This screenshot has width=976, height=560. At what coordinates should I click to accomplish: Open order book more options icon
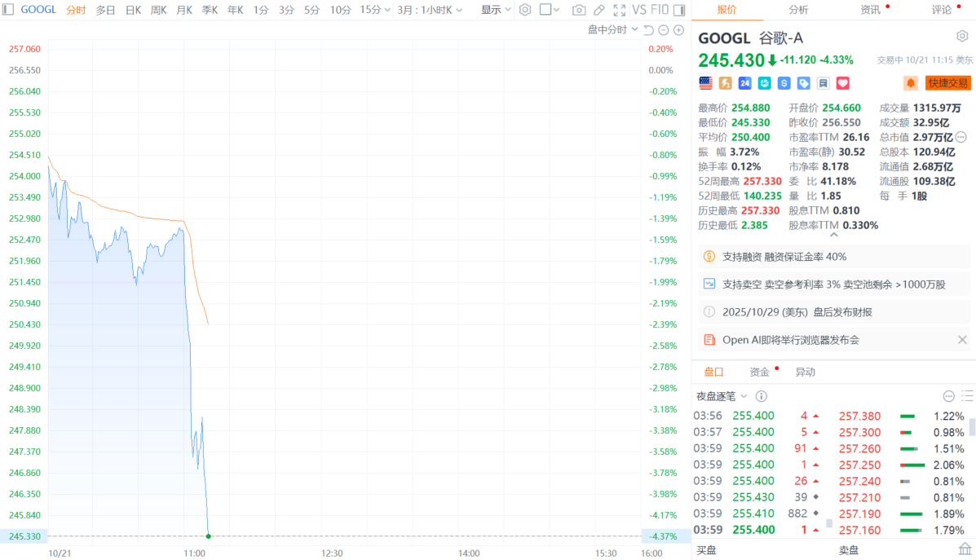pos(948,395)
